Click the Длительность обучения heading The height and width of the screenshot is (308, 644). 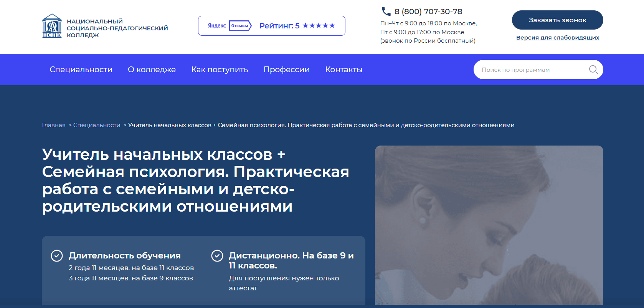(x=125, y=255)
